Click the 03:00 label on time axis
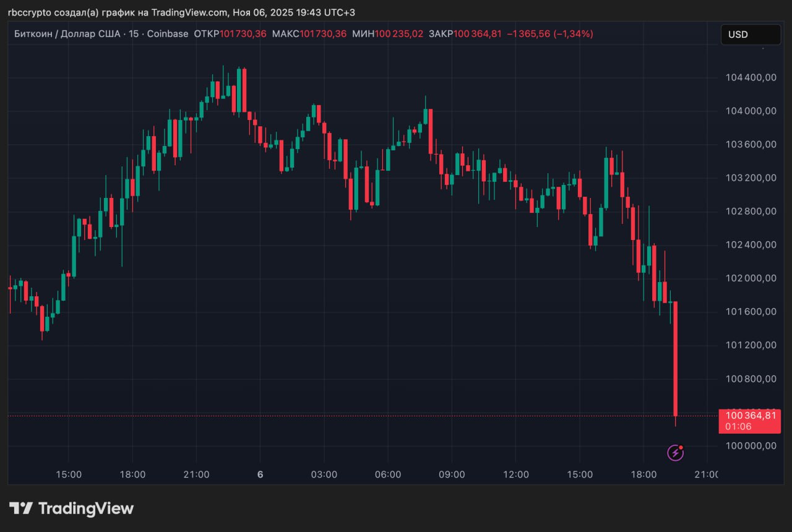 324,474
